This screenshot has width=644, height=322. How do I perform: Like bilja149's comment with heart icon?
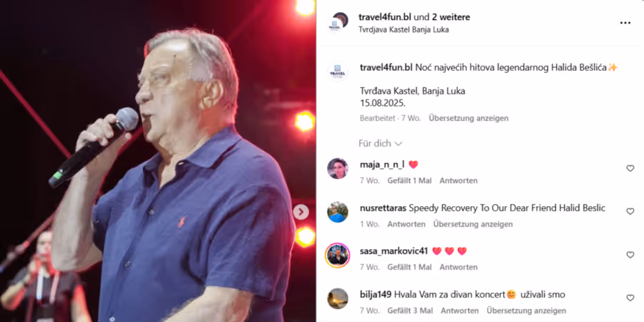630,298
